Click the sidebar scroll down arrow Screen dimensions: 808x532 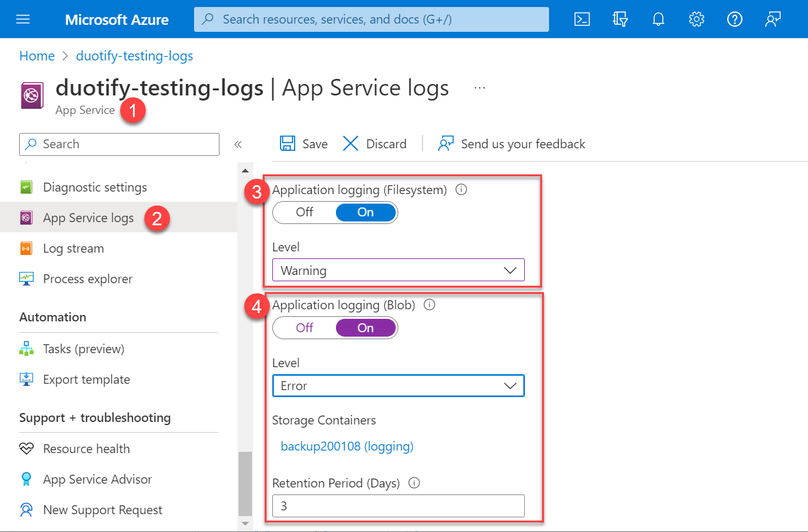click(x=245, y=524)
